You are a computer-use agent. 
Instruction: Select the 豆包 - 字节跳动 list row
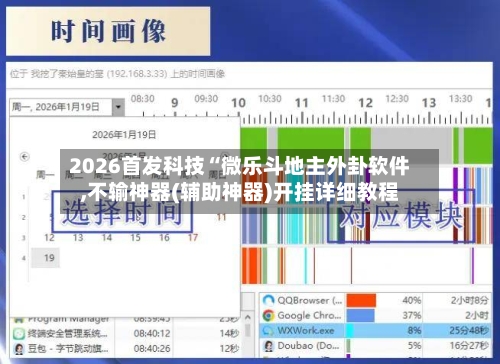tap(125, 348)
